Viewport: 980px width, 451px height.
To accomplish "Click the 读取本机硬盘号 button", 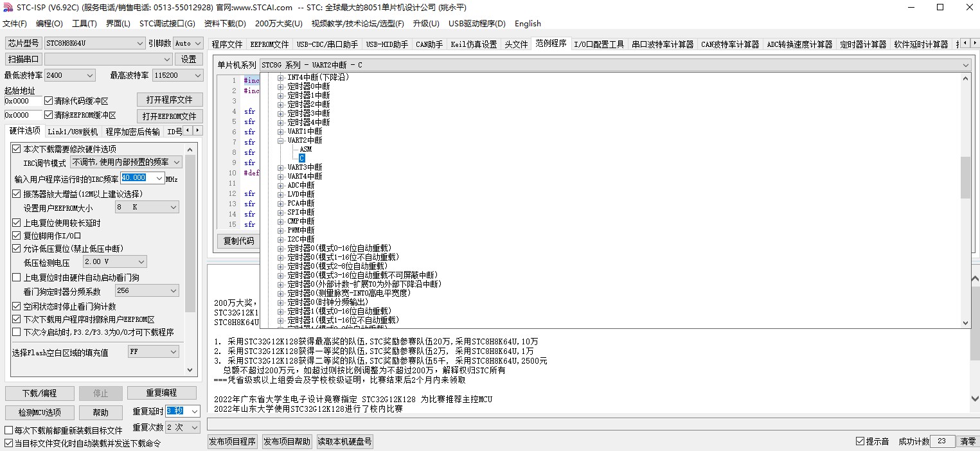I will (344, 441).
